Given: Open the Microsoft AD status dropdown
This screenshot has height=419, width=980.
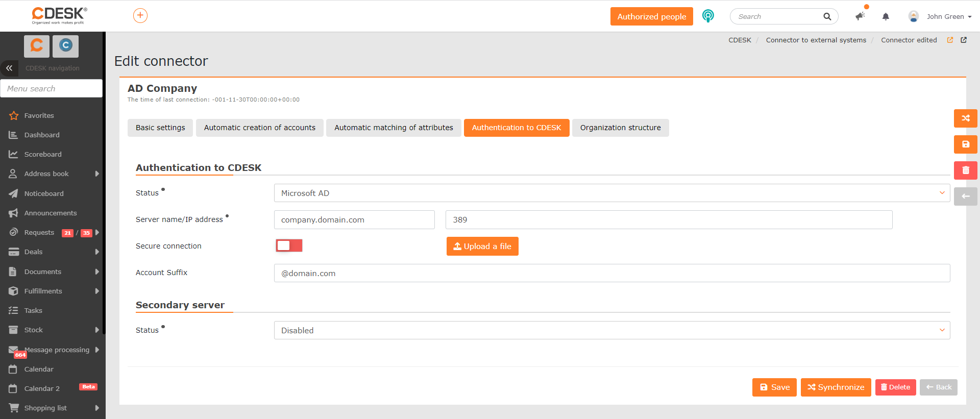Looking at the screenshot, I should [x=612, y=193].
